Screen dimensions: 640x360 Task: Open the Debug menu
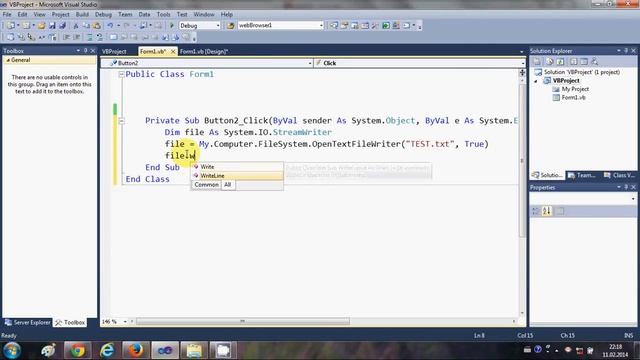click(103, 14)
